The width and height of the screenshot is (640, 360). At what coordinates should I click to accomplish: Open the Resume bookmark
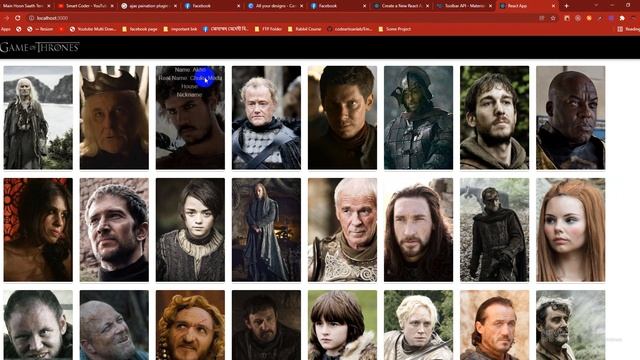pyautogui.click(x=40, y=29)
